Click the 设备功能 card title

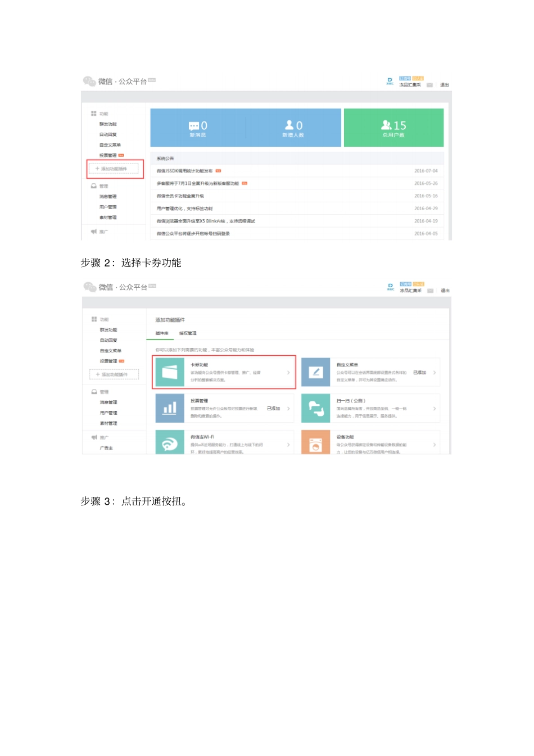(345, 437)
